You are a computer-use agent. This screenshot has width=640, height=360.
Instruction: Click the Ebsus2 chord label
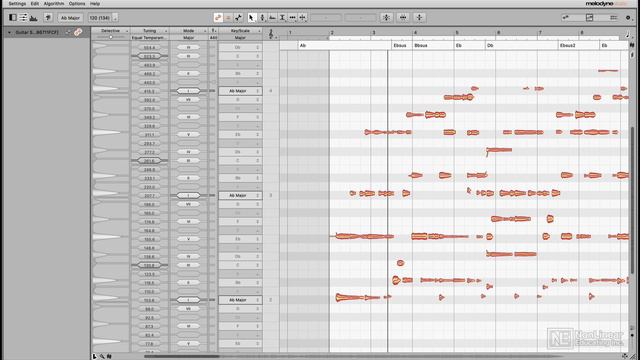568,46
